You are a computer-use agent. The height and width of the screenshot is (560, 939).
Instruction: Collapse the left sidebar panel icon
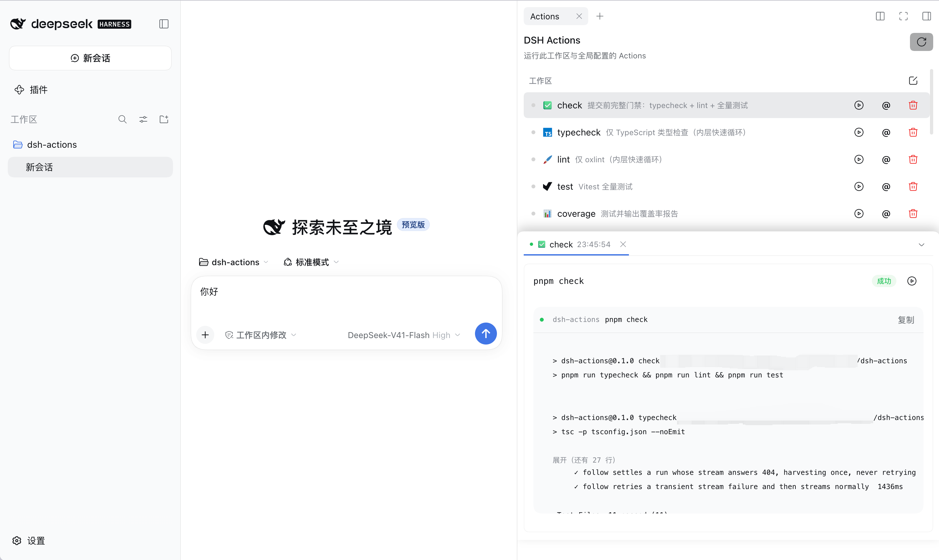(x=164, y=24)
